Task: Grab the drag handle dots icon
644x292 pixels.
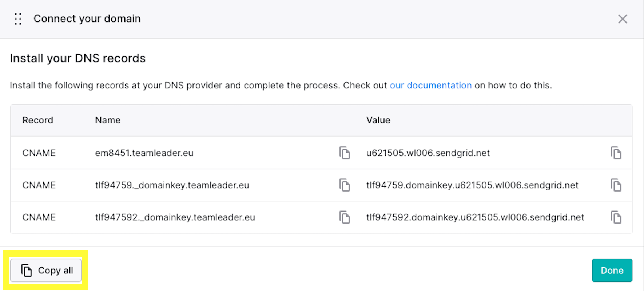Action: [x=18, y=19]
